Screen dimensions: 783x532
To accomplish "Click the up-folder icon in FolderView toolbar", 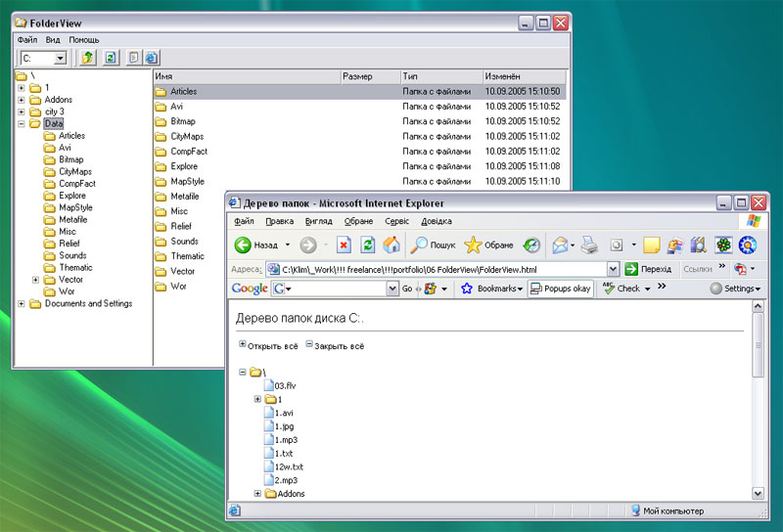I will [88, 58].
